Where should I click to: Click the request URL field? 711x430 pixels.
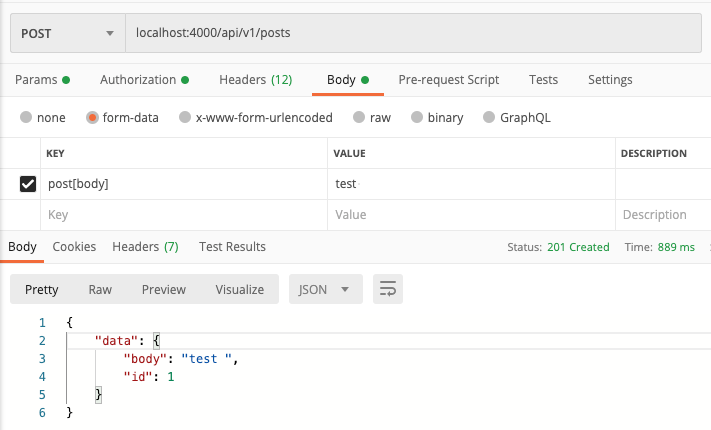coord(413,33)
